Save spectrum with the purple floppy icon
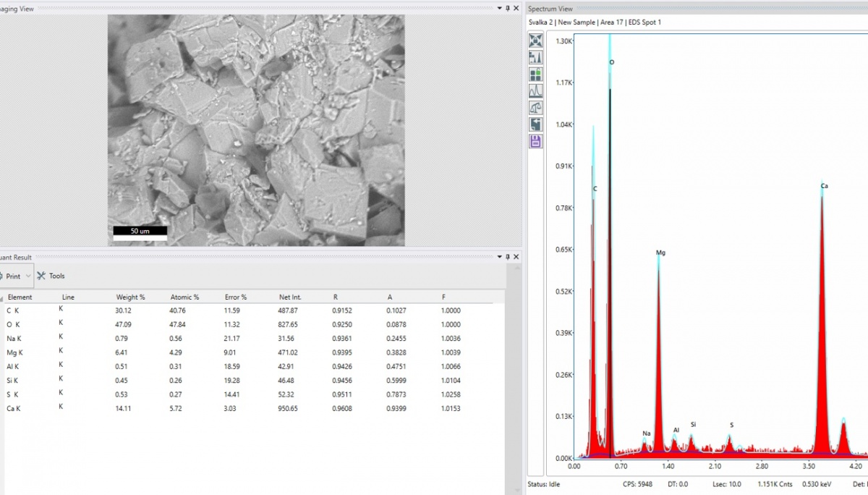 pos(536,141)
